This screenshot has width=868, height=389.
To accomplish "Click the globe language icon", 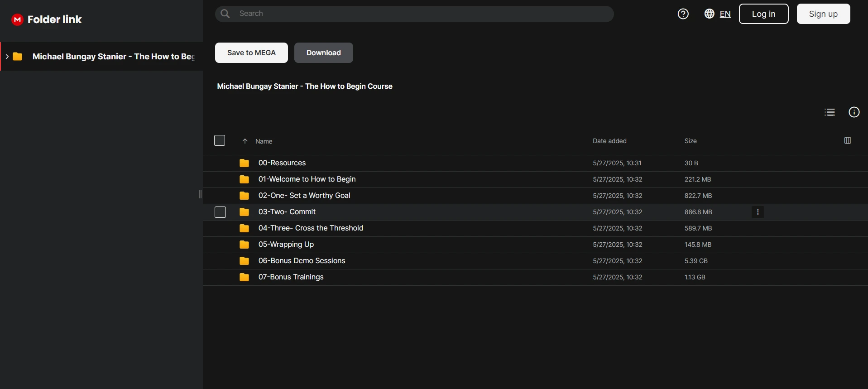I will (x=709, y=14).
